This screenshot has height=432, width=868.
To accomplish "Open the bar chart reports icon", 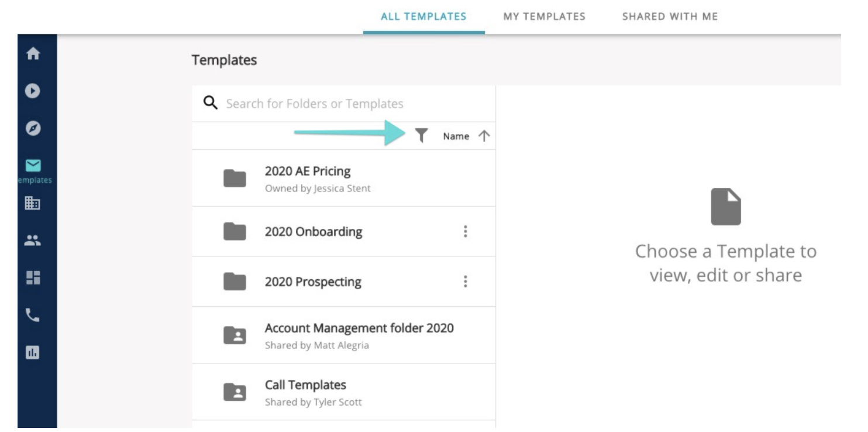I will coord(33,352).
